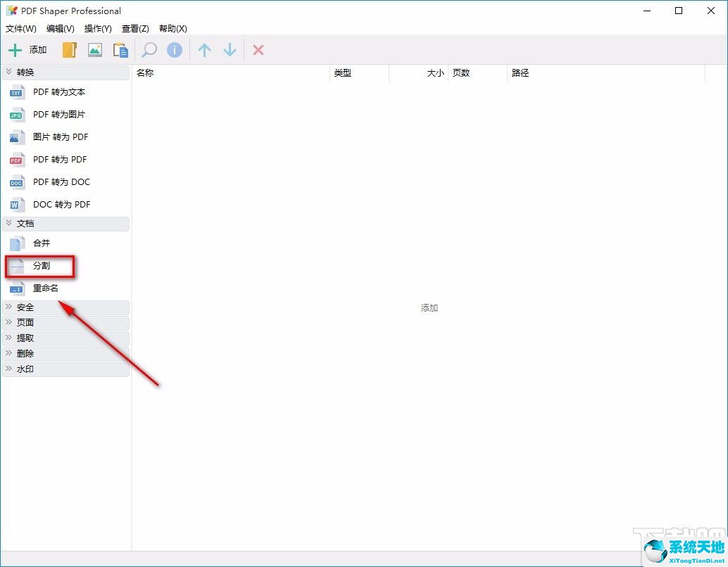Open the 文件(W) menu
Image resolution: width=728 pixels, height=567 pixels.
[21, 29]
